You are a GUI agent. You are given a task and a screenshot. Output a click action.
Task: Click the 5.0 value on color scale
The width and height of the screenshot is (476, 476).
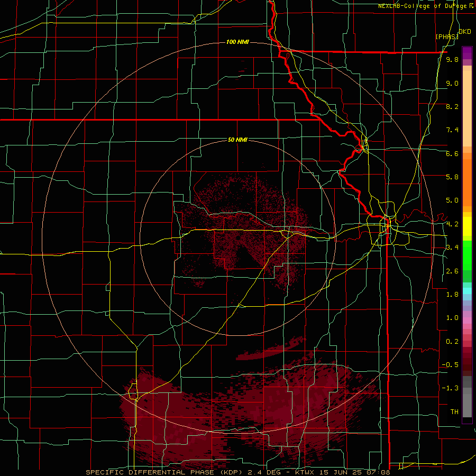452,200
